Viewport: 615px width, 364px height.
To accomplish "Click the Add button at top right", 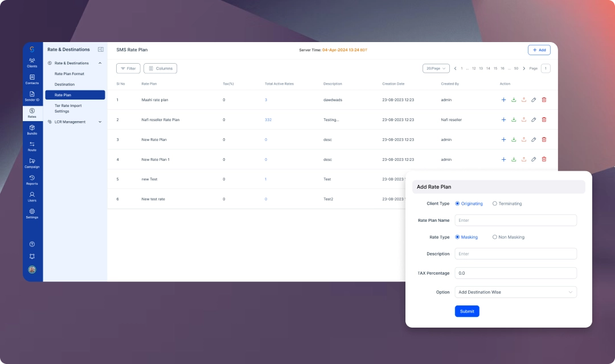I will click(x=539, y=50).
